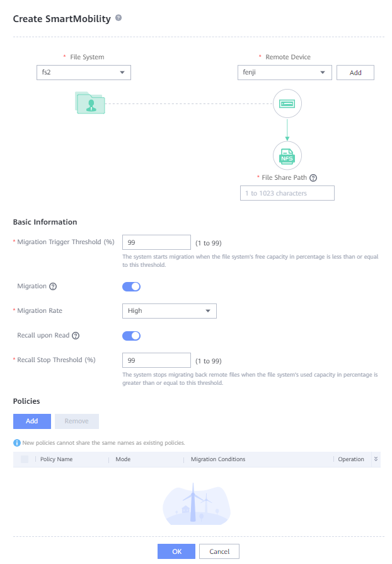Focus the Migration Trigger Threshold field
The width and height of the screenshot is (392, 564).
tap(156, 242)
